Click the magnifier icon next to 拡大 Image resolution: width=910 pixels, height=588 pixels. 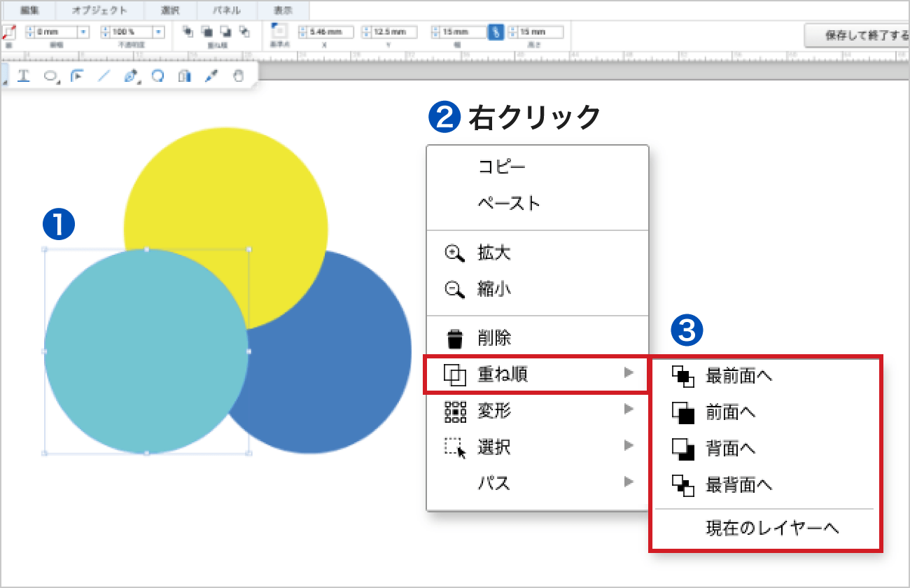pos(455,253)
